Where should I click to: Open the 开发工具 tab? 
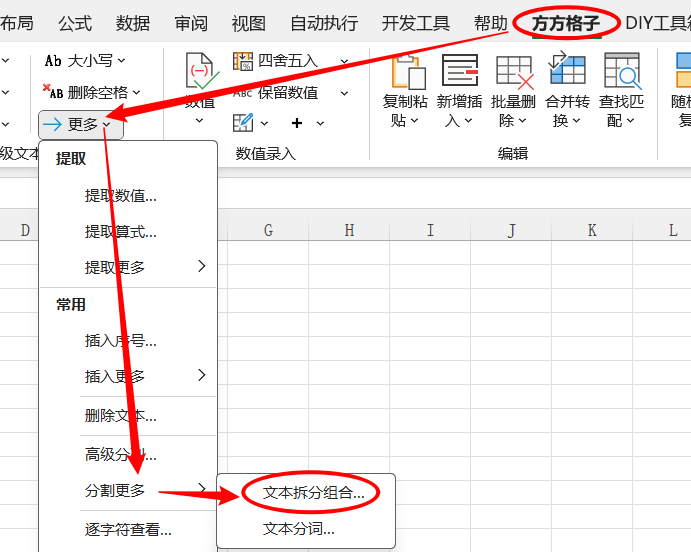pyautogui.click(x=416, y=23)
